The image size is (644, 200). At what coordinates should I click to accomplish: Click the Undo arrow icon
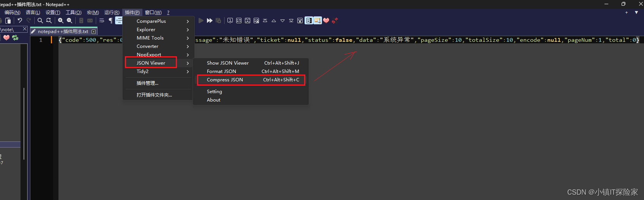pos(20,21)
